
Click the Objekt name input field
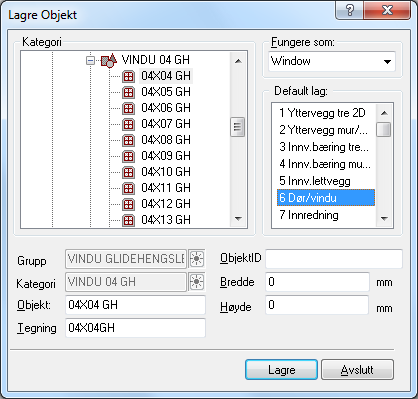click(x=135, y=305)
